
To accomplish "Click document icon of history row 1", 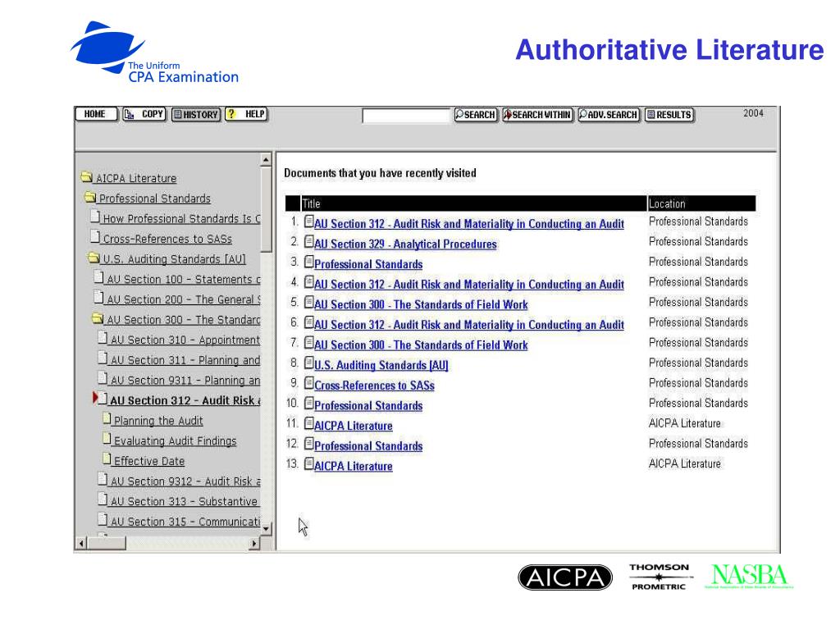I will pos(308,221).
